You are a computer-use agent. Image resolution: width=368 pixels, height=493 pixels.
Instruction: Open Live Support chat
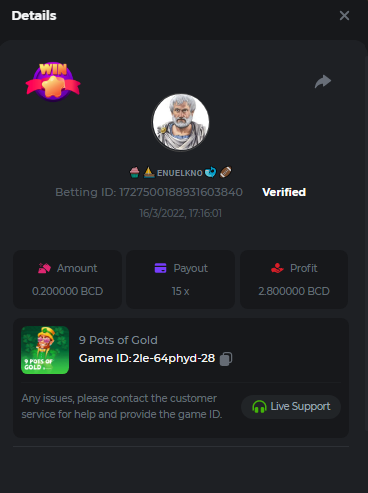[x=291, y=407]
